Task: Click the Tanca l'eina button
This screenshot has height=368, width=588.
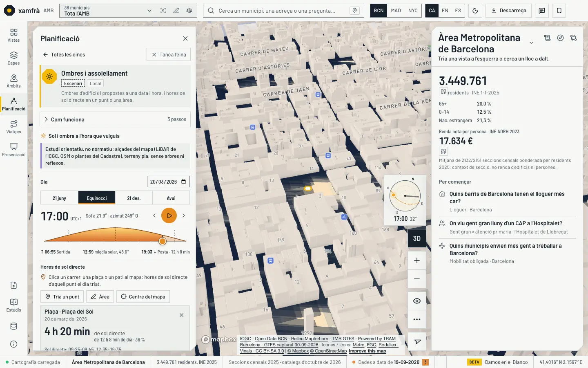Action: coord(169,54)
